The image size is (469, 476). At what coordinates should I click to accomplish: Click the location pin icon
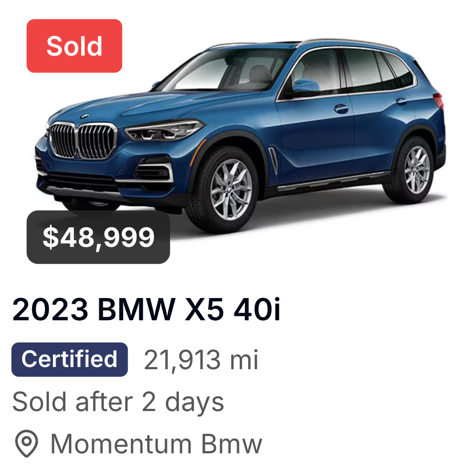[26, 444]
